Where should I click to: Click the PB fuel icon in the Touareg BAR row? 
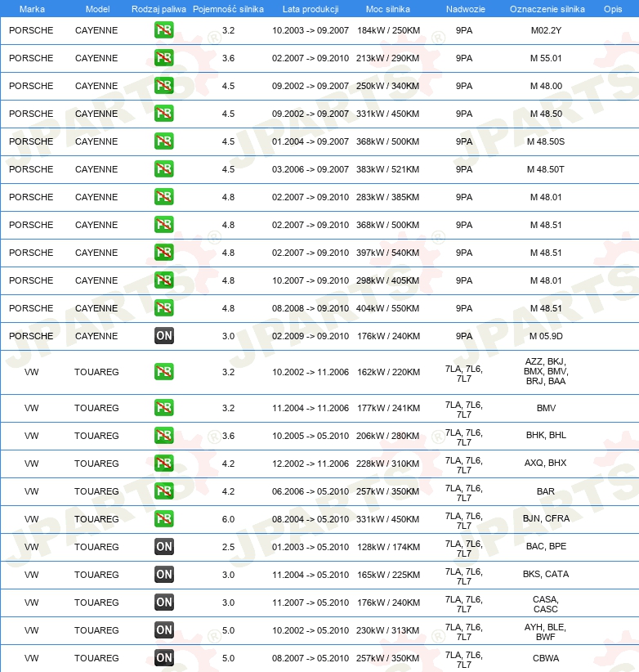coord(164,491)
